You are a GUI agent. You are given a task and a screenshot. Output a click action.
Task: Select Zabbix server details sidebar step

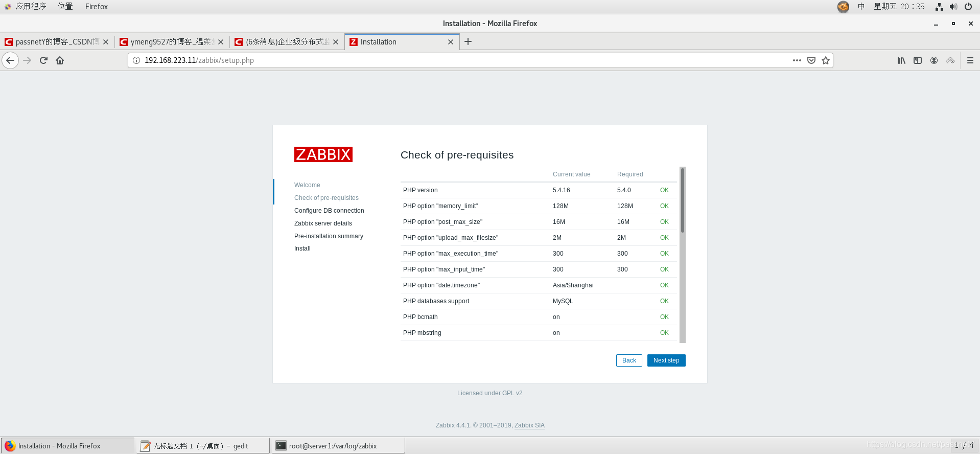click(323, 223)
